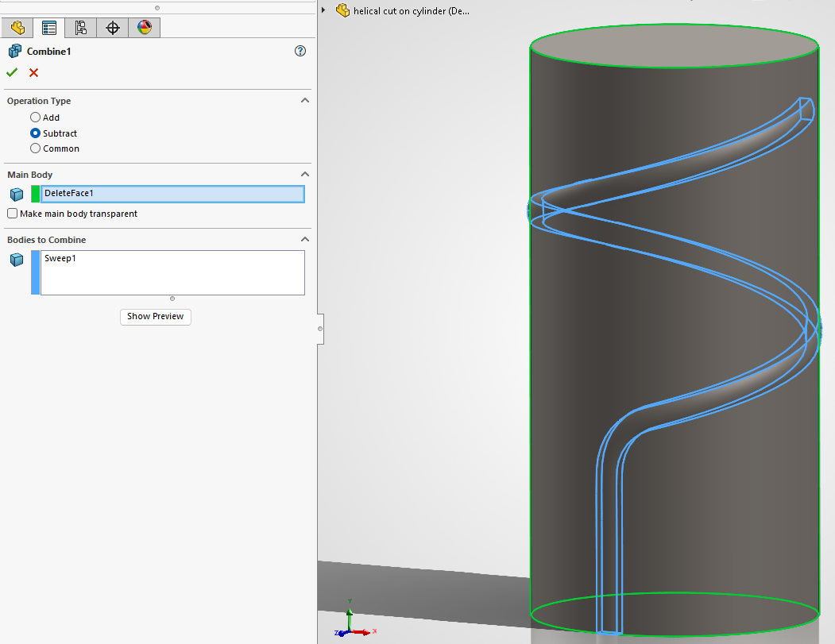Select the helical cut on cylinder part name
This screenshot has height=644, width=835.
click(x=411, y=10)
